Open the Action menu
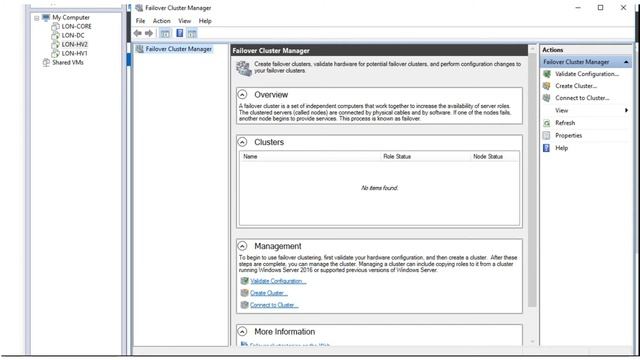The height and width of the screenshot is (360, 640). [162, 21]
